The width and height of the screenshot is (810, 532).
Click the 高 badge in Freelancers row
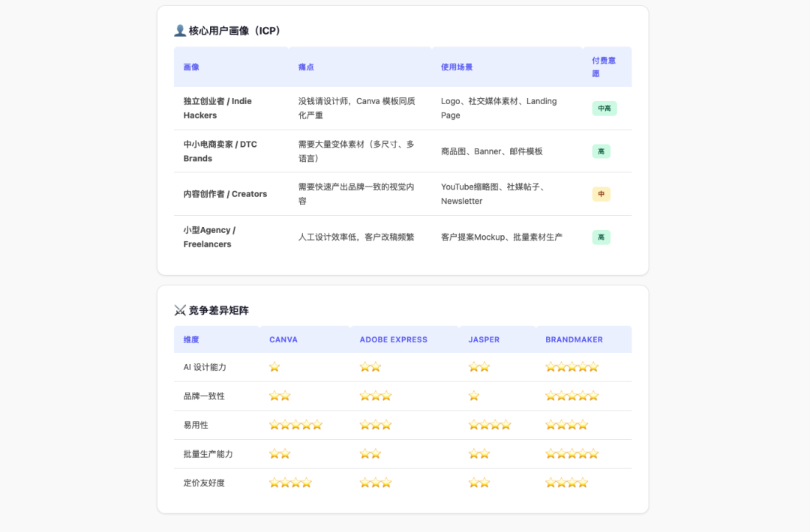(x=601, y=237)
